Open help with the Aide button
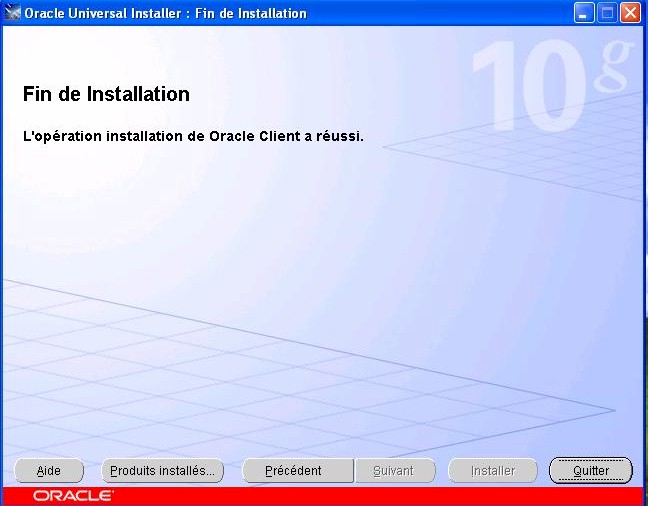Screen dimensions: 648x506 click(x=49, y=470)
